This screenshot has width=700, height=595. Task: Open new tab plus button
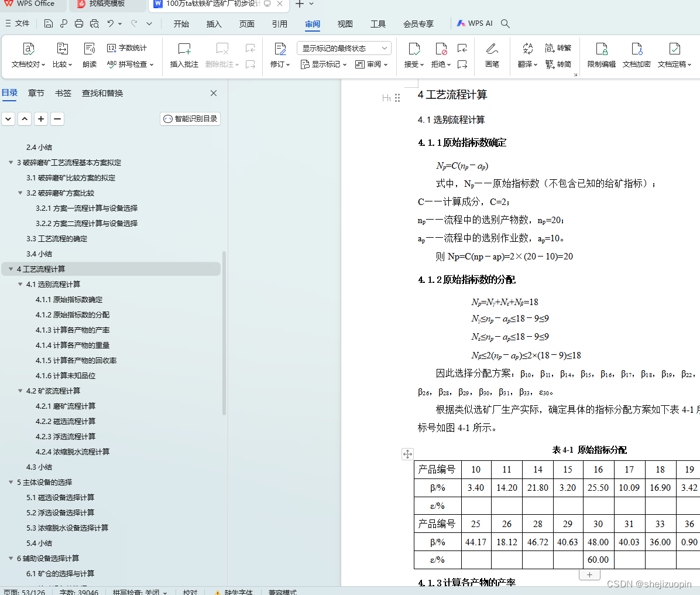[x=300, y=4]
